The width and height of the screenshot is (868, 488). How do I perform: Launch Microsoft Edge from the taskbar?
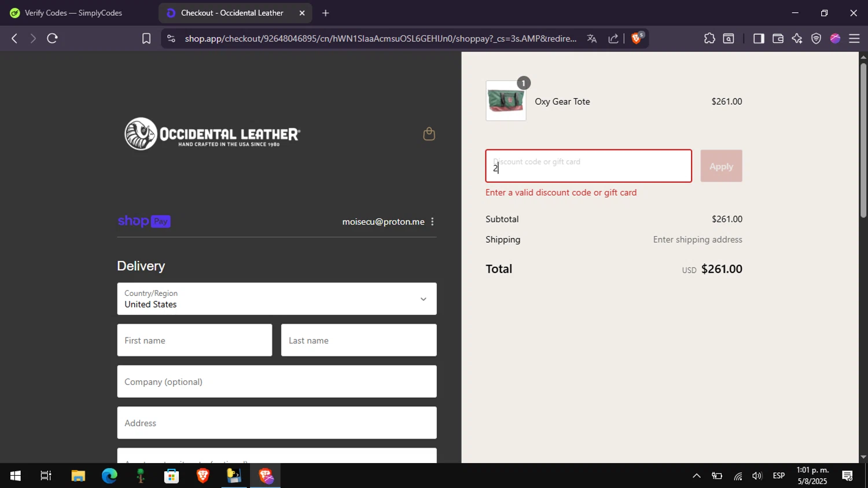coord(109,476)
